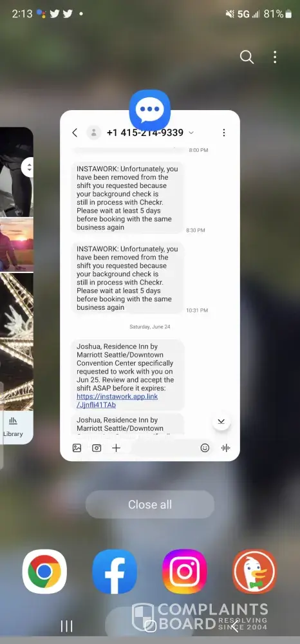Open the conversation's three-dot options menu
This screenshot has height=644, width=300.
[x=223, y=133]
